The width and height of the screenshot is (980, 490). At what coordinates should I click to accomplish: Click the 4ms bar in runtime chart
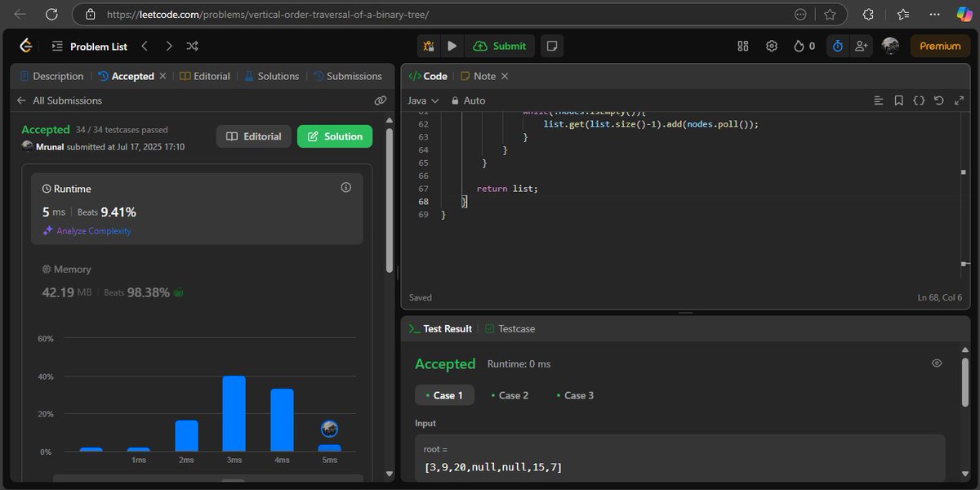pyautogui.click(x=282, y=421)
